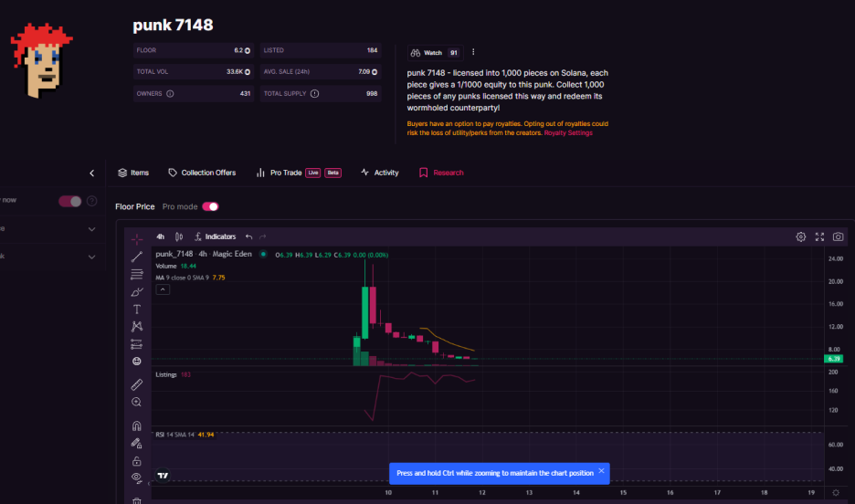
Task: Open the 4h time interval dropdown
Action: tap(161, 236)
